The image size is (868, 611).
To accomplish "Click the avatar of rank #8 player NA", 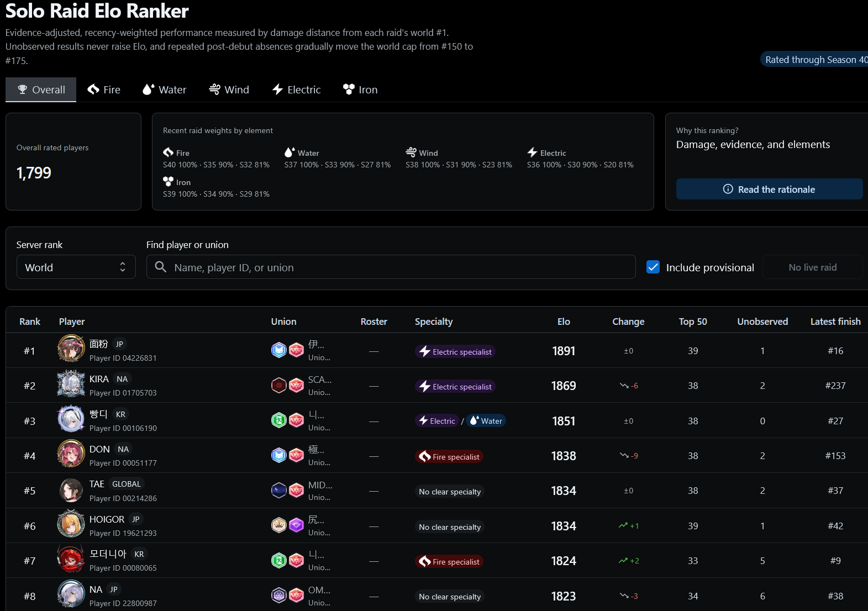I will 71,594.
